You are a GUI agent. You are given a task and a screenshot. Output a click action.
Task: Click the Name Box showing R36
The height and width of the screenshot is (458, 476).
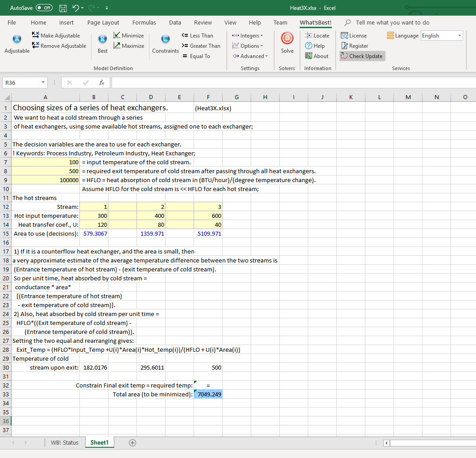[x=22, y=83]
